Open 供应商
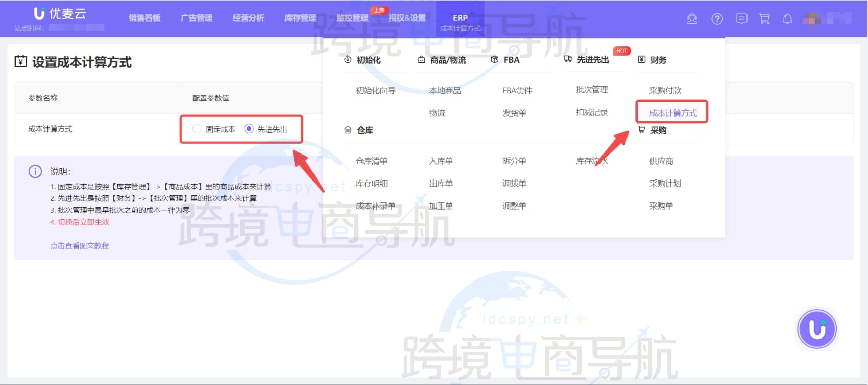Viewport: 868px width, 385px height. point(661,161)
